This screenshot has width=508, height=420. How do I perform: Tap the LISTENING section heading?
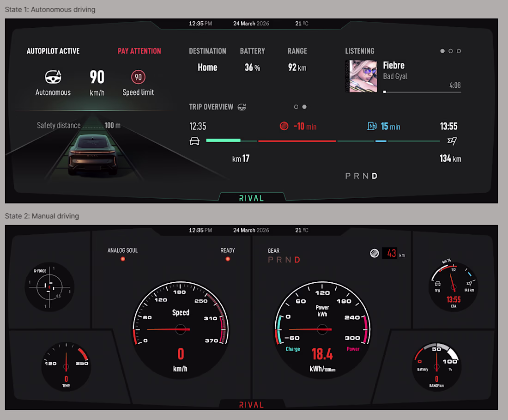point(360,51)
